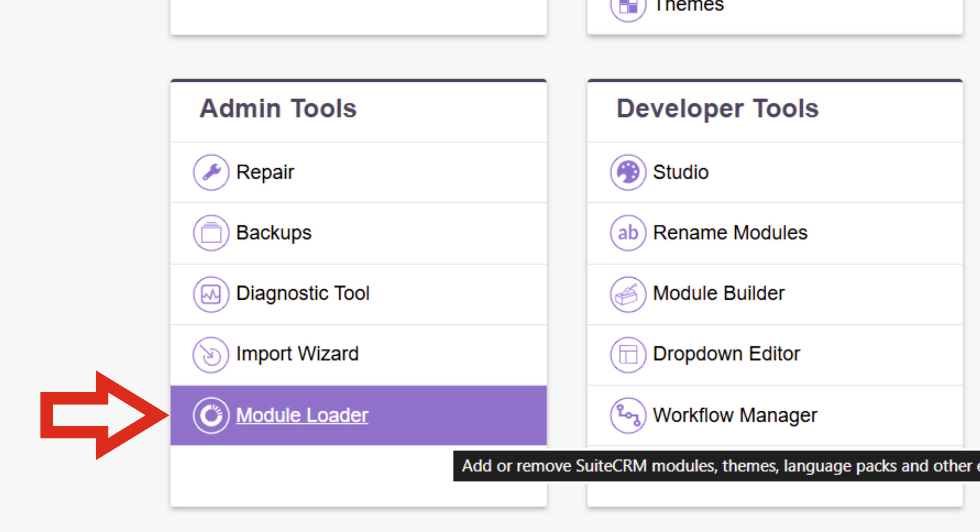Image resolution: width=980 pixels, height=532 pixels.
Task: Click the Dropdown Editor layout icon
Action: point(628,355)
